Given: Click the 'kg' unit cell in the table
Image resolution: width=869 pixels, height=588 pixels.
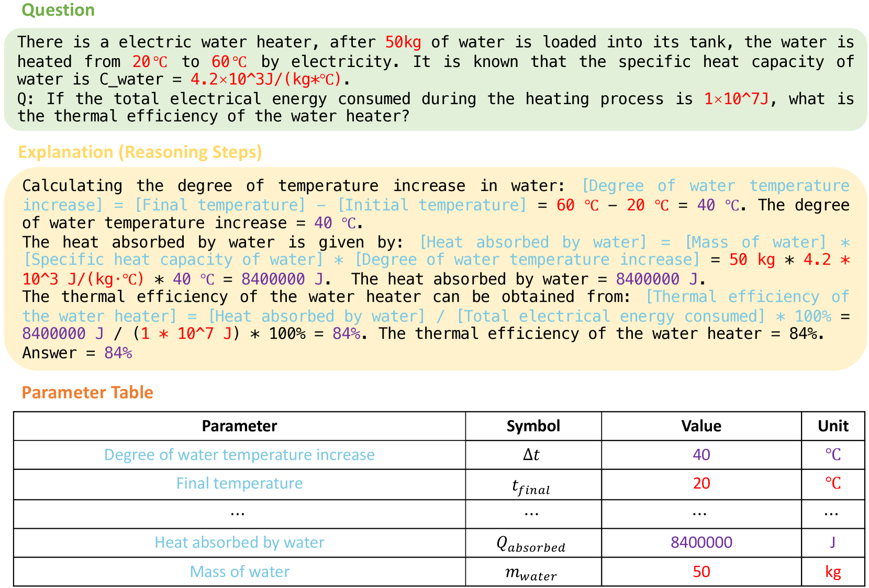Looking at the screenshot, I should (833, 572).
